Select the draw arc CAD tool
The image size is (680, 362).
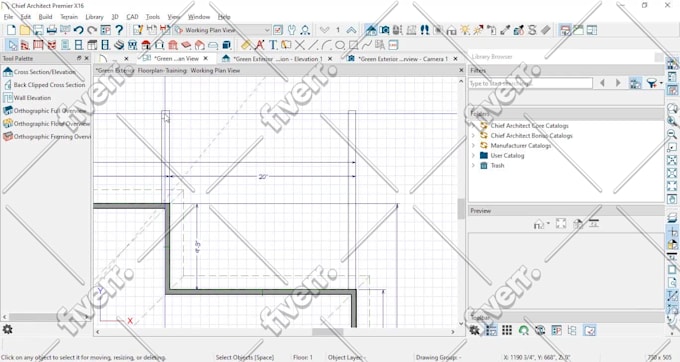coord(327,45)
